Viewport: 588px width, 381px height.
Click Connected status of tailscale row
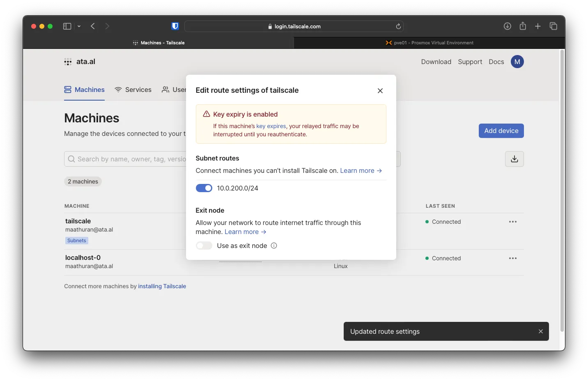(443, 222)
